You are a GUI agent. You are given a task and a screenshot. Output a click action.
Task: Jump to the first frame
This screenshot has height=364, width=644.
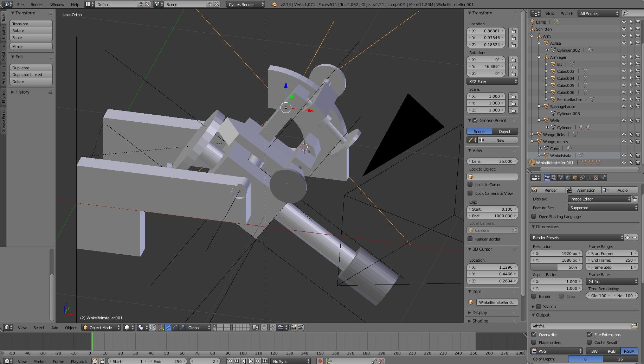click(x=230, y=361)
